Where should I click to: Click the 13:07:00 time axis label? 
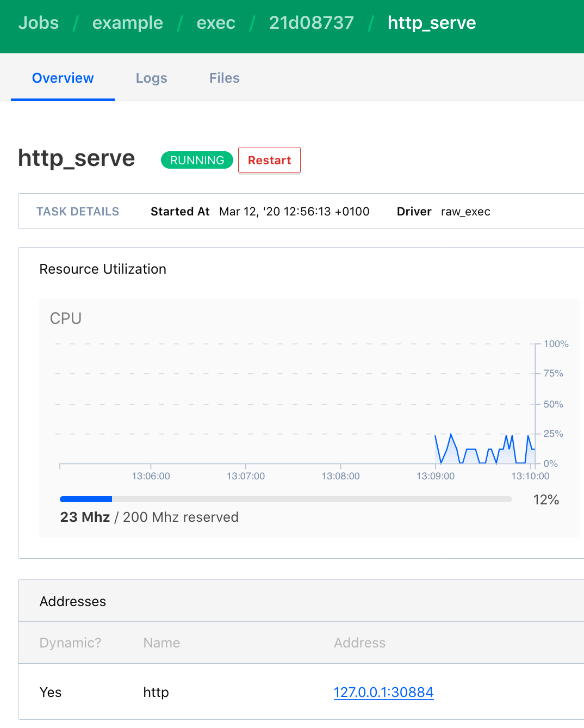pyautogui.click(x=246, y=476)
